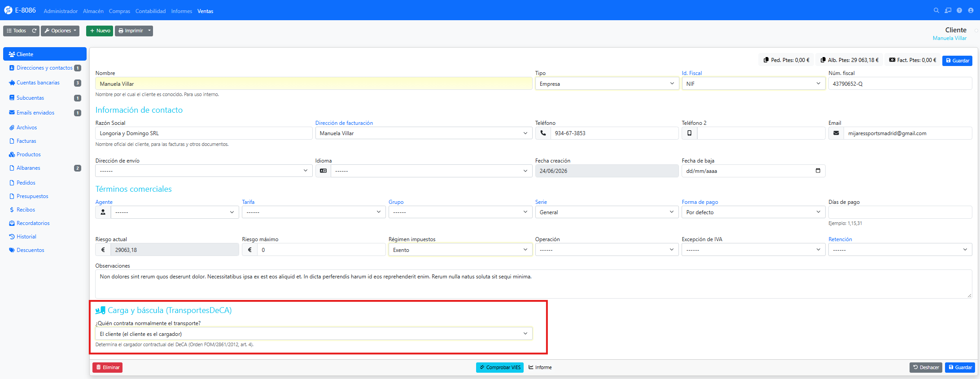This screenshot has height=379, width=980.
Task: Switch to Cuentas bancarias tab
Action: click(45, 83)
